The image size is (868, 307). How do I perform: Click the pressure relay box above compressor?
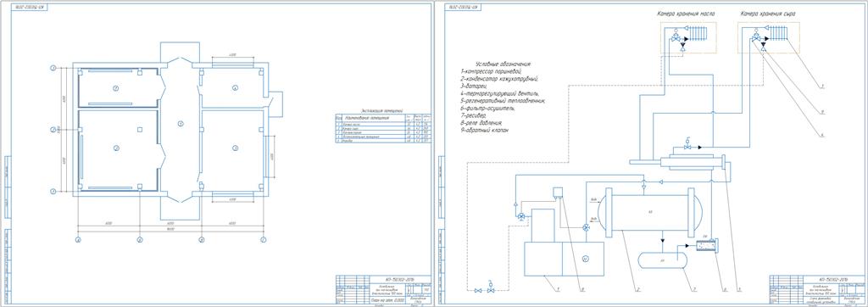pyautogui.click(x=558, y=193)
